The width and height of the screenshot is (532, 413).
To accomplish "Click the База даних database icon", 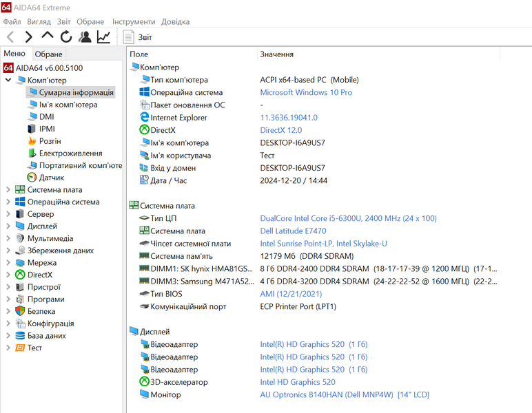I will click(20, 336).
